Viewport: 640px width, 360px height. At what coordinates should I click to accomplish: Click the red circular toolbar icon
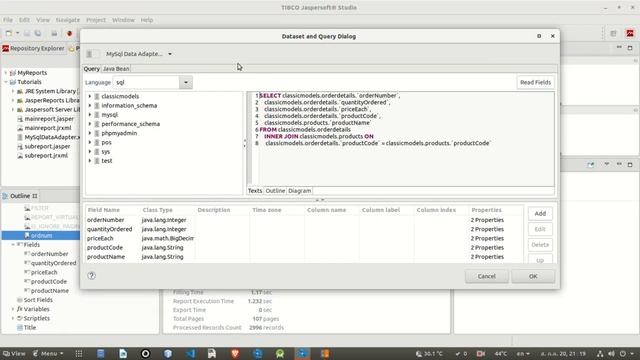pyautogui.click(x=69, y=33)
